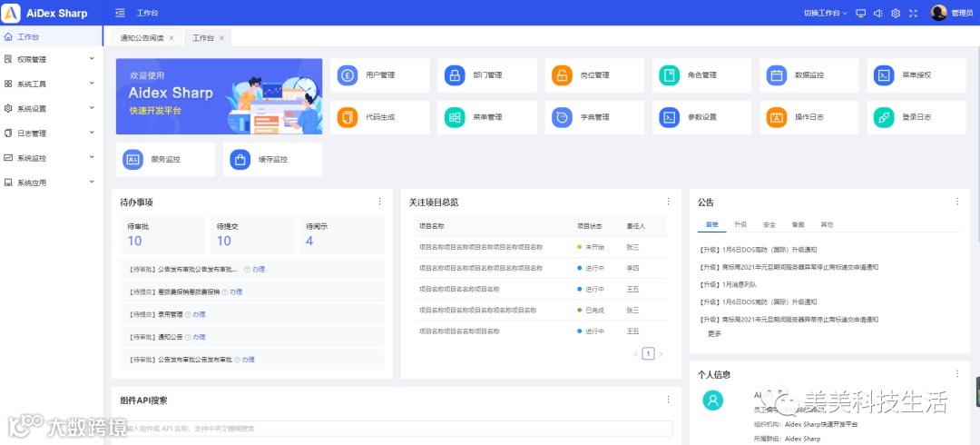Click the 项目名称 column header
The height and width of the screenshot is (445, 980).
[x=432, y=226]
